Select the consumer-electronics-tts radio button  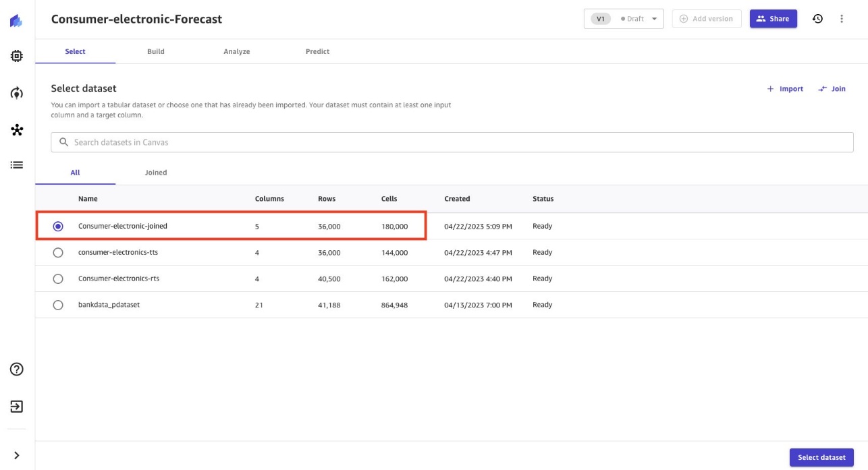[x=58, y=252]
